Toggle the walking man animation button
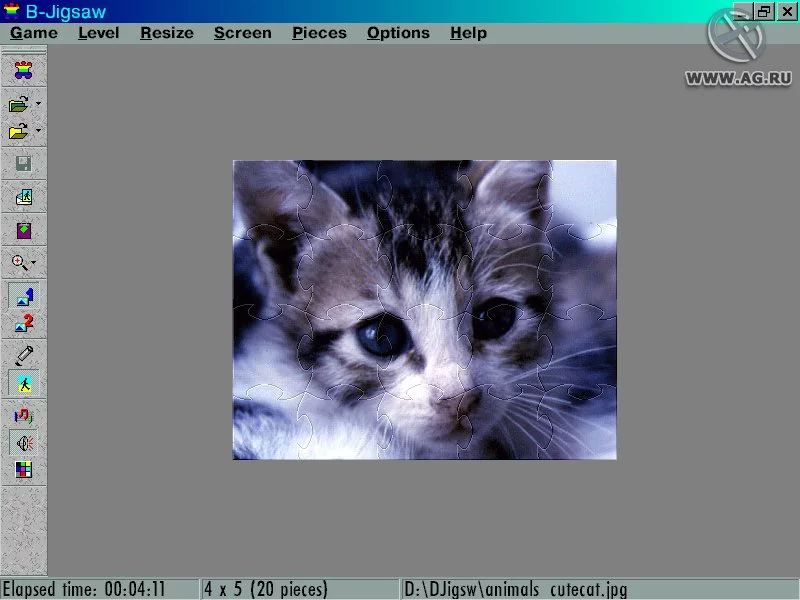Viewport: 800px width, 600px height. (23, 384)
